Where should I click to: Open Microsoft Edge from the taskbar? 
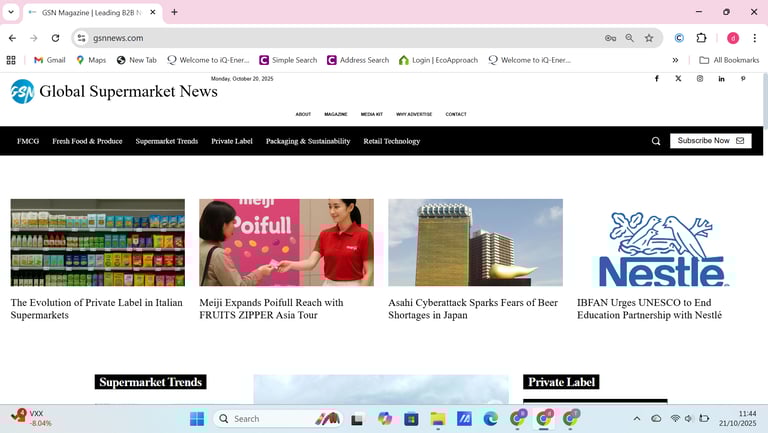[490, 419]
